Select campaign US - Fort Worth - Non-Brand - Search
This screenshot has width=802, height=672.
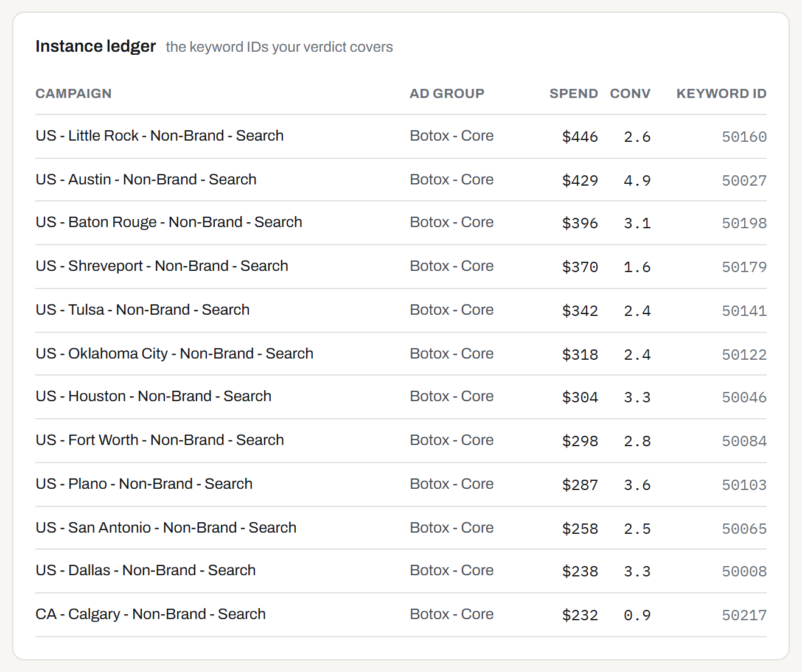click(x=160, y=440)
